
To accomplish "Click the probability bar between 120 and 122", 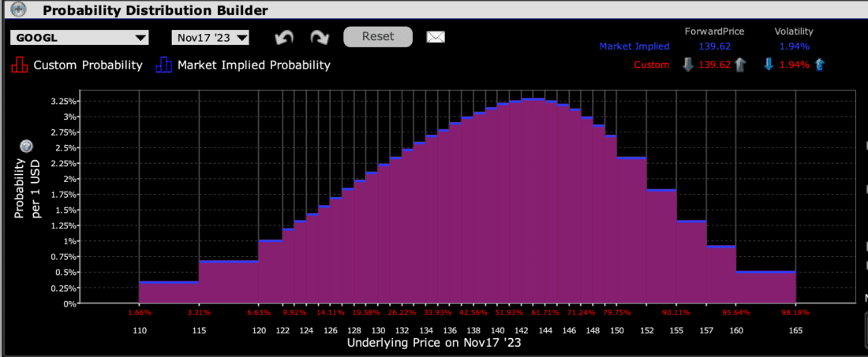I will click(x=271, y=271).
